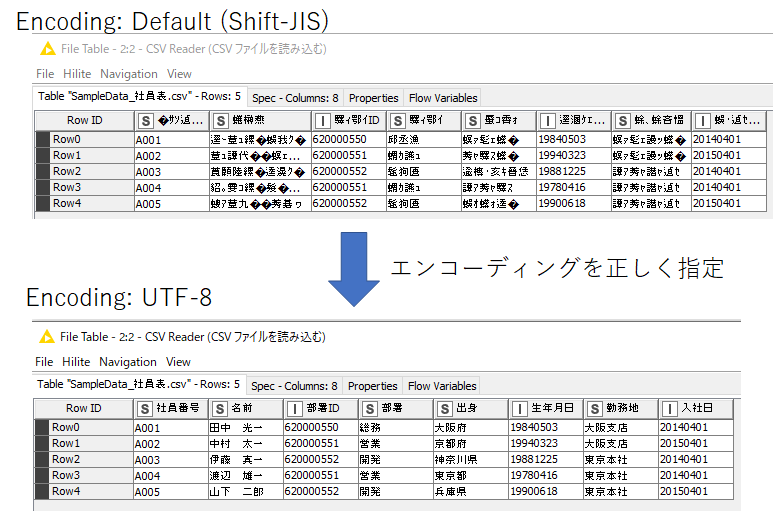
Task: Click the I type icon of the 部署ID column header
Action: tap(295, 409)
